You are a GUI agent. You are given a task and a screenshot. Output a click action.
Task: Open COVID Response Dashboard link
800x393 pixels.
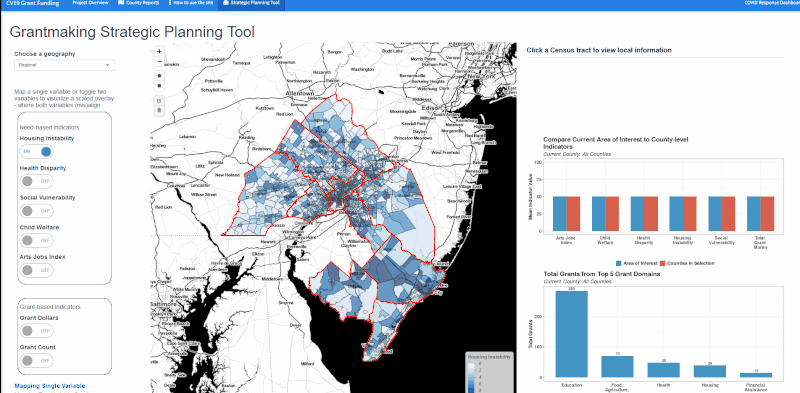click(771, 3)
